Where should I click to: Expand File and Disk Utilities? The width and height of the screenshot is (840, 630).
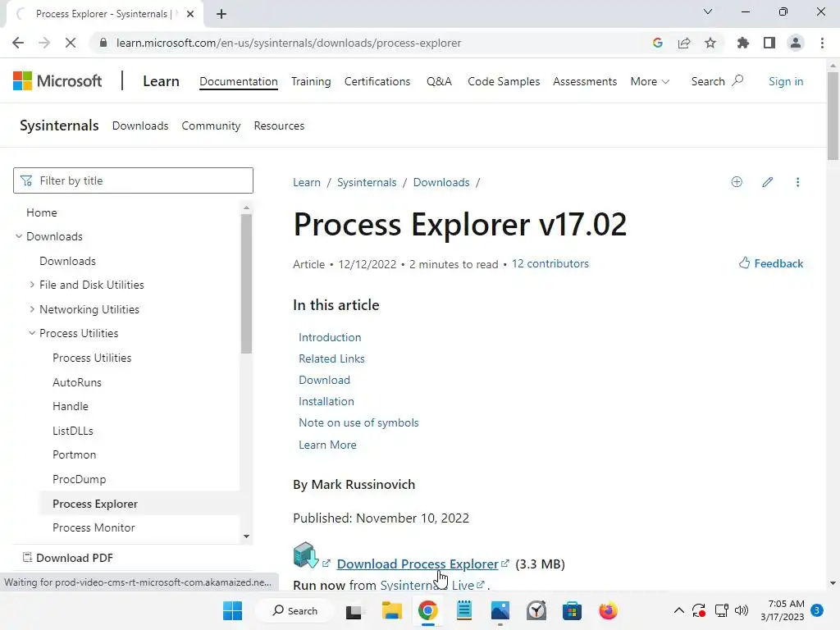tap(32, 285)
